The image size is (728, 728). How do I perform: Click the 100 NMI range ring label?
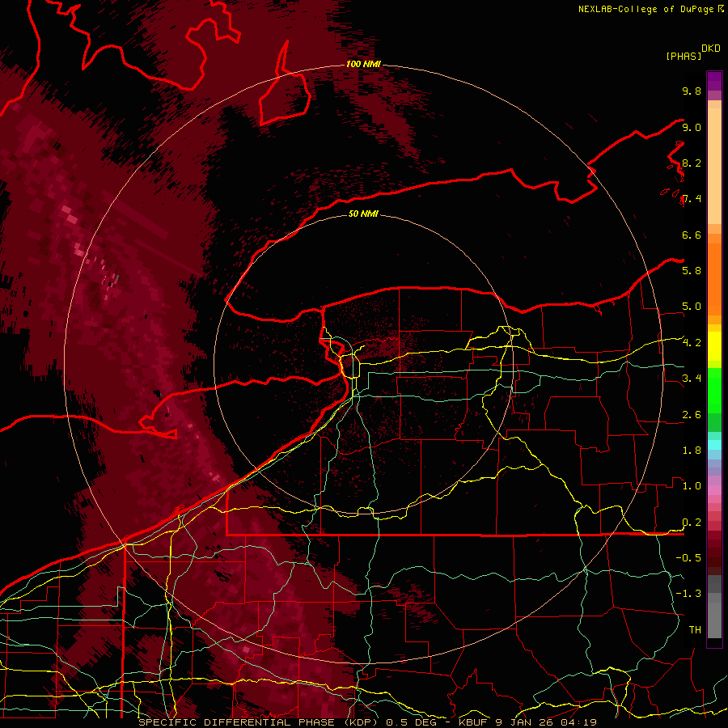[x=363, y=64]
